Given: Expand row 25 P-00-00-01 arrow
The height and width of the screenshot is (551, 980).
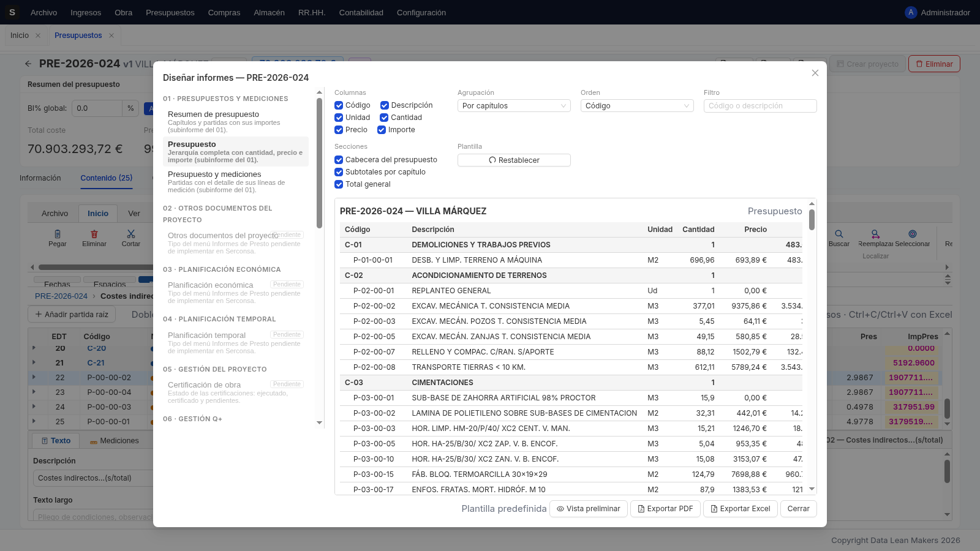Looking at the screenshot, I should click(x=34, y=421).
